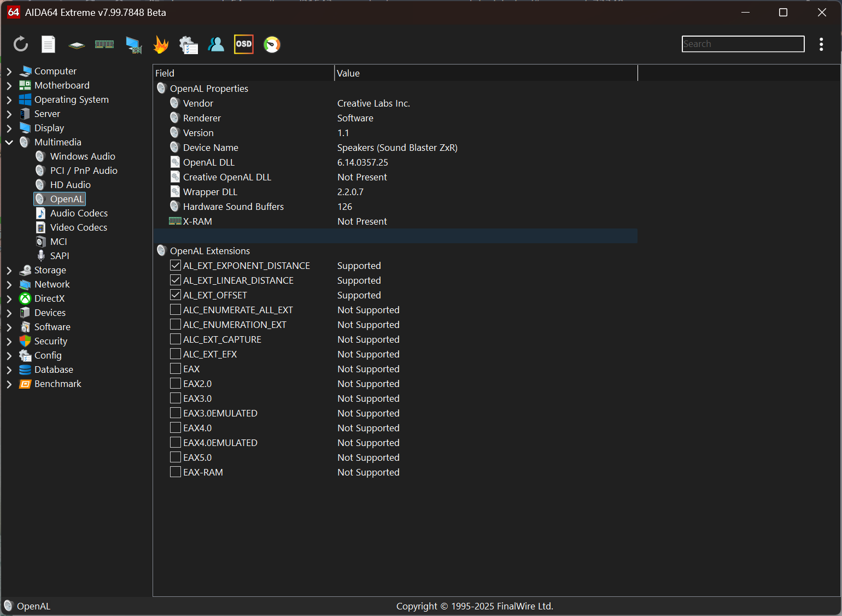Expand the Operating System node

coord(9,99)
